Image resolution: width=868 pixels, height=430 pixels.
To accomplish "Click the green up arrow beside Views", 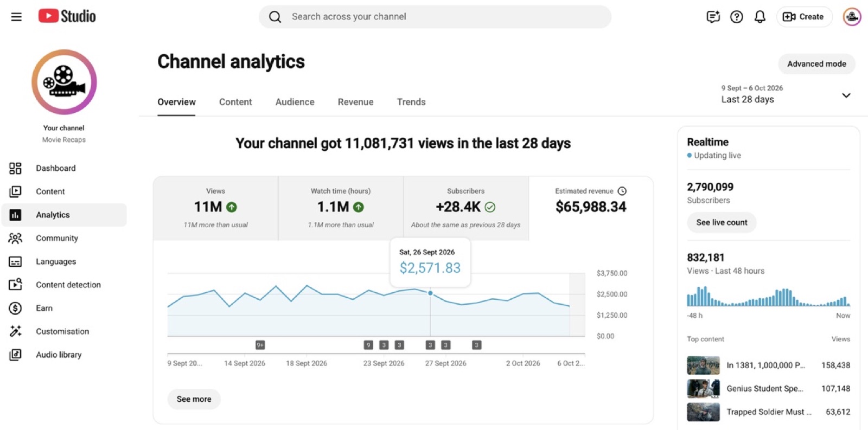I will pos(232,207).
